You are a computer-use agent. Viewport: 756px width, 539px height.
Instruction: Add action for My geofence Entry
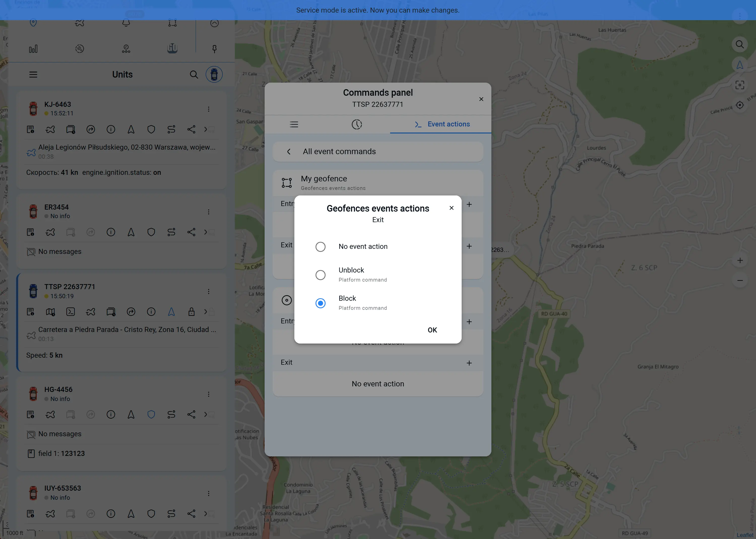(x=469, y=205)
